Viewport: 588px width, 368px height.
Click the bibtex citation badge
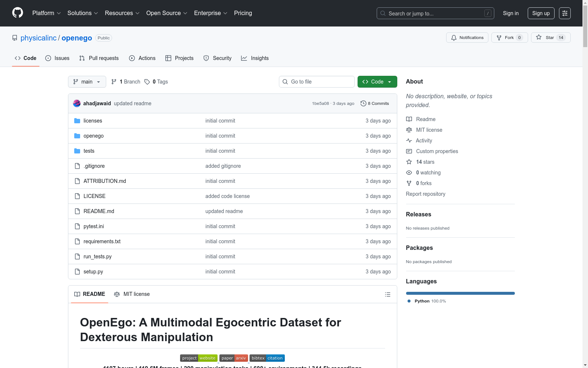(x=267, y=358)
